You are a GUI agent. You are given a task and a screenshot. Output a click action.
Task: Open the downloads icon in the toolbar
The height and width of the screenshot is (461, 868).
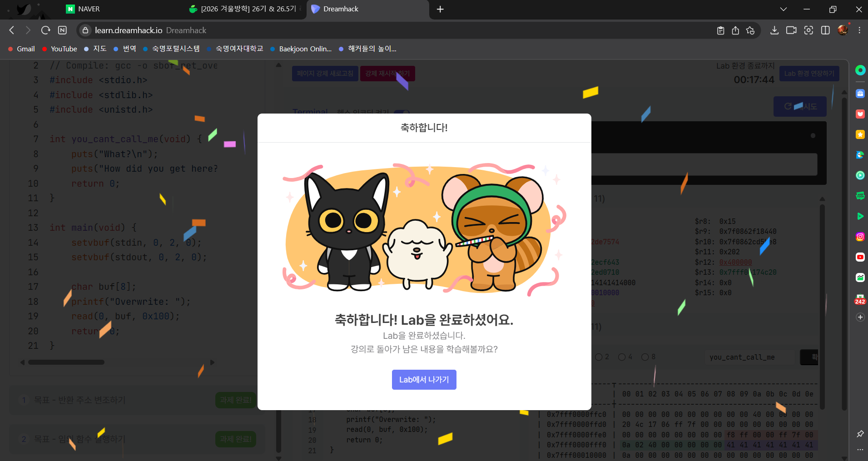[774, 30]
